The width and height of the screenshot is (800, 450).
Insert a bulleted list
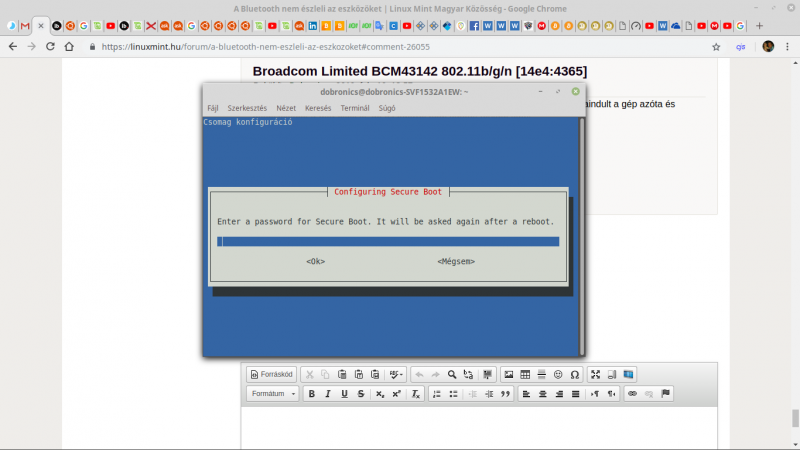453,394
